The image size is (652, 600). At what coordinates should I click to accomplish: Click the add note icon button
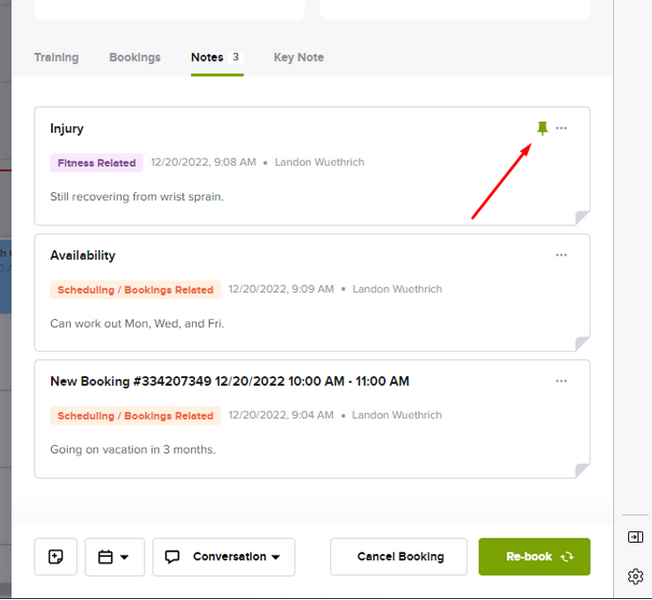56,557
